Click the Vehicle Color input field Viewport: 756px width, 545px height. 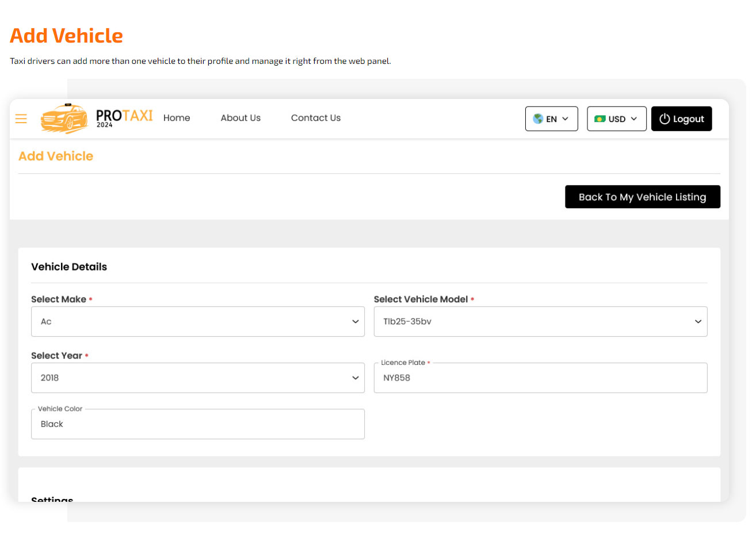pos(198,424)
